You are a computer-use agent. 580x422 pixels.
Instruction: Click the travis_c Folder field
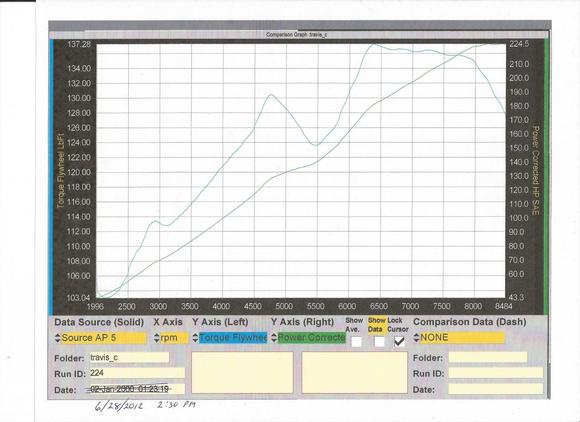coord(129,358)
